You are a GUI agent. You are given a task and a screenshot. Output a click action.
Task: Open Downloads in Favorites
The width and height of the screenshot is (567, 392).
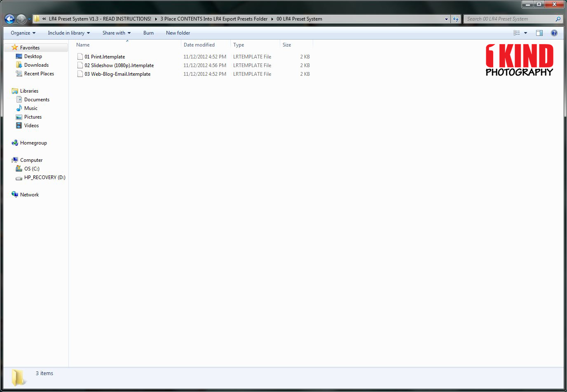36,65
